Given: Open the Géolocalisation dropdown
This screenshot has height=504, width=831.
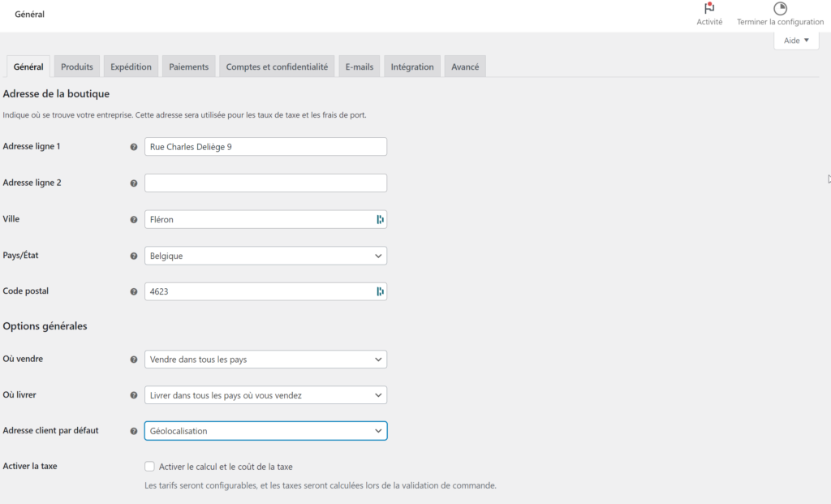Looking at the screenshot, I should point(265,431).
